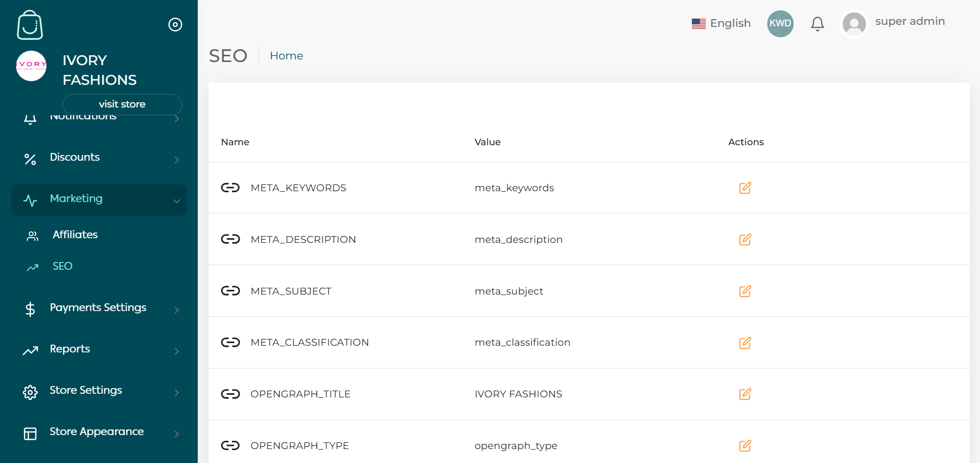
Task: Click the edit pencil for META_CLASSIFICATION
Action: 745,343
